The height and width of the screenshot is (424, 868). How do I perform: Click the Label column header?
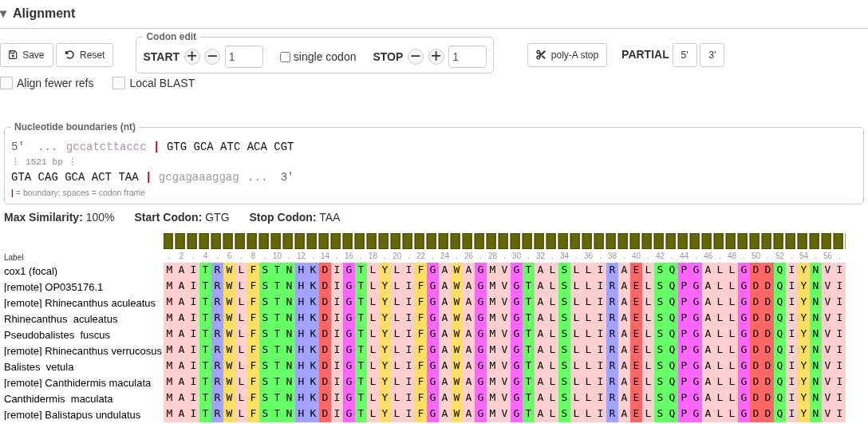tap(14, 257)
